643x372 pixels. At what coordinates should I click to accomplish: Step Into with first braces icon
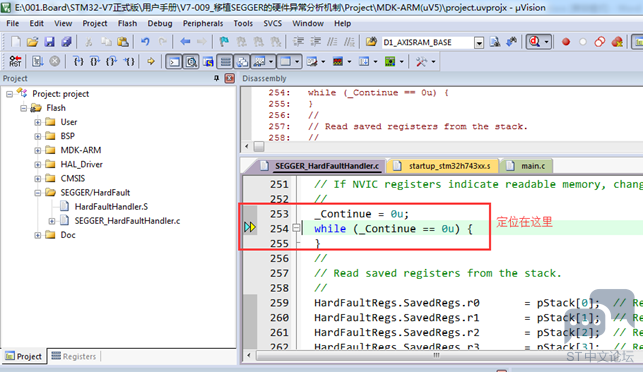78,62
